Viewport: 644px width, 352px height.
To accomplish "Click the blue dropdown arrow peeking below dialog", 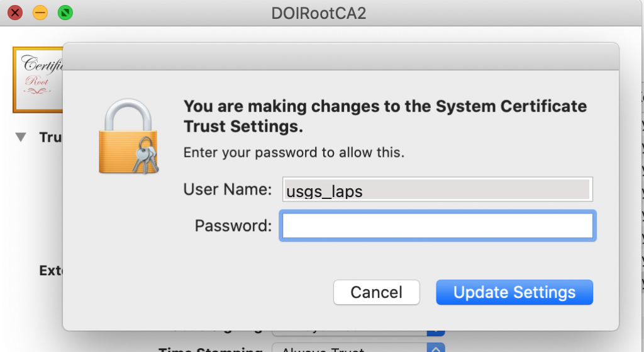I will click(436, 332).
